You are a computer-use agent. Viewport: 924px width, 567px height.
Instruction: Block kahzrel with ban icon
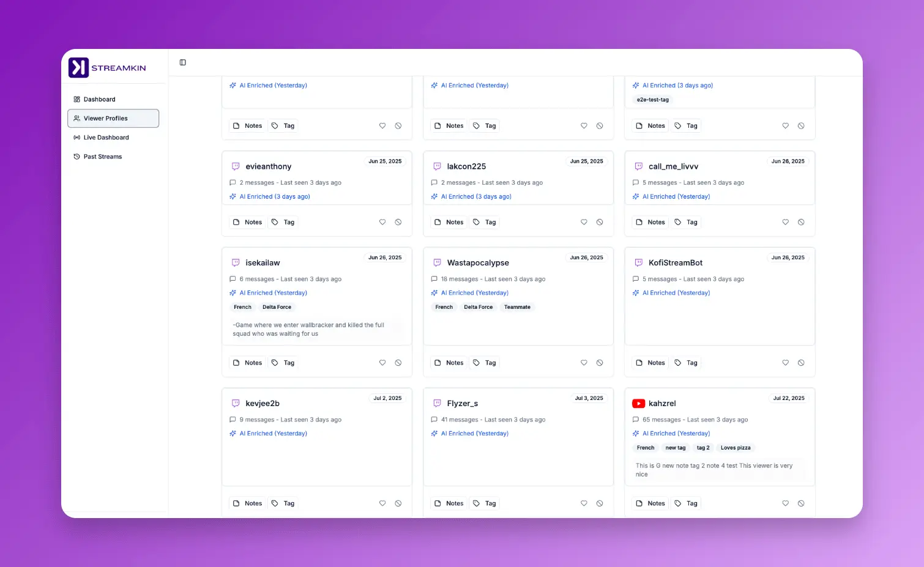tap(801, 503)
